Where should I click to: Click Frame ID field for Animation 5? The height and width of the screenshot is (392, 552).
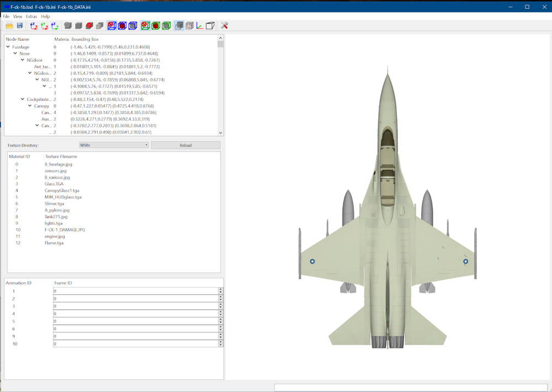(136, 321)
